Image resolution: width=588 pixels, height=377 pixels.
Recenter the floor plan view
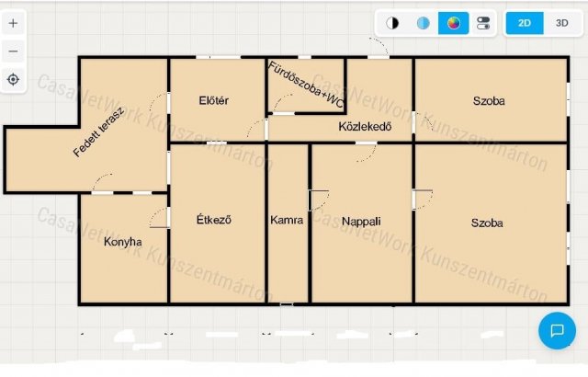tap(14, 79)
